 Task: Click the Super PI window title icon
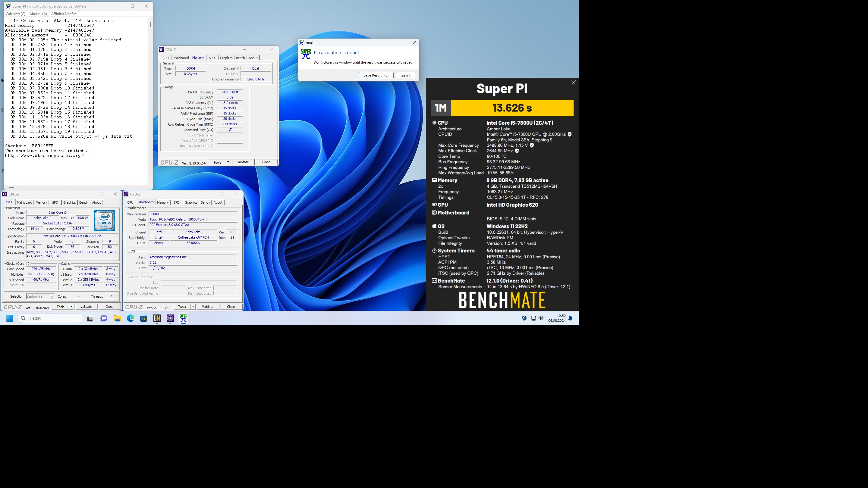8,6
